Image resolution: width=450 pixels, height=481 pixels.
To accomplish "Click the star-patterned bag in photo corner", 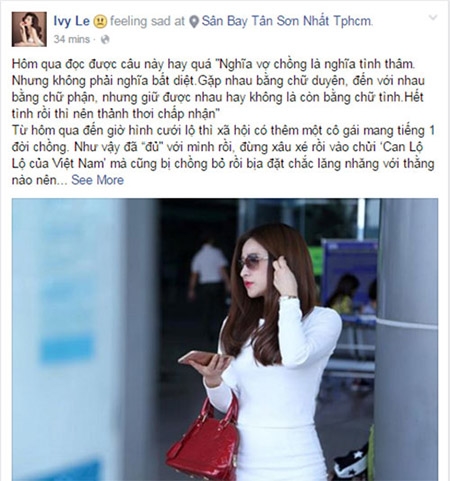I will 354,462.
